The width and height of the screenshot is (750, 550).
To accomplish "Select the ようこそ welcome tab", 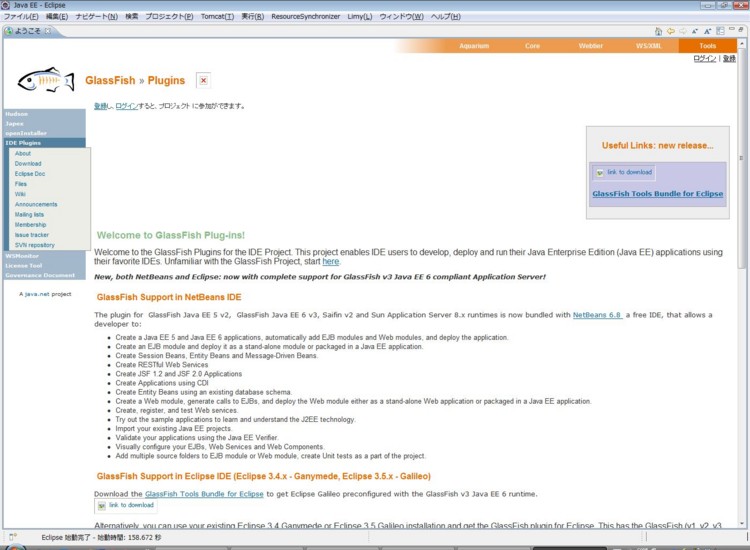I will (28, 31).
